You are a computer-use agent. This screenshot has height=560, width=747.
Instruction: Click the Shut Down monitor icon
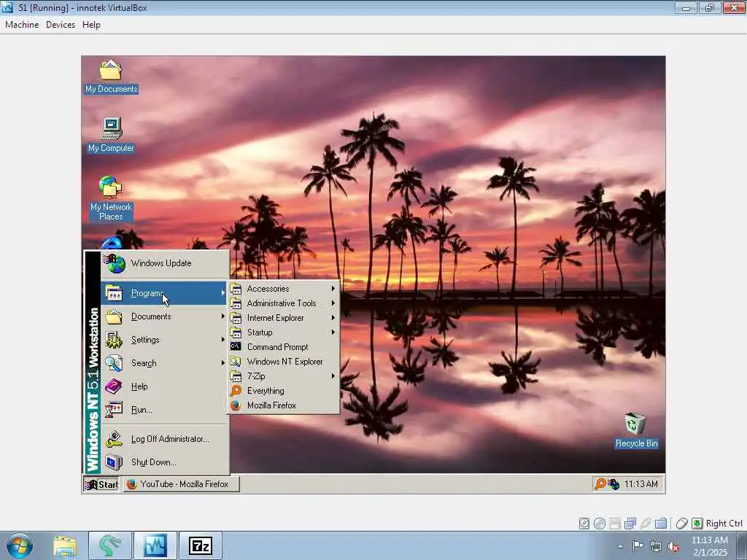point(114,462)
